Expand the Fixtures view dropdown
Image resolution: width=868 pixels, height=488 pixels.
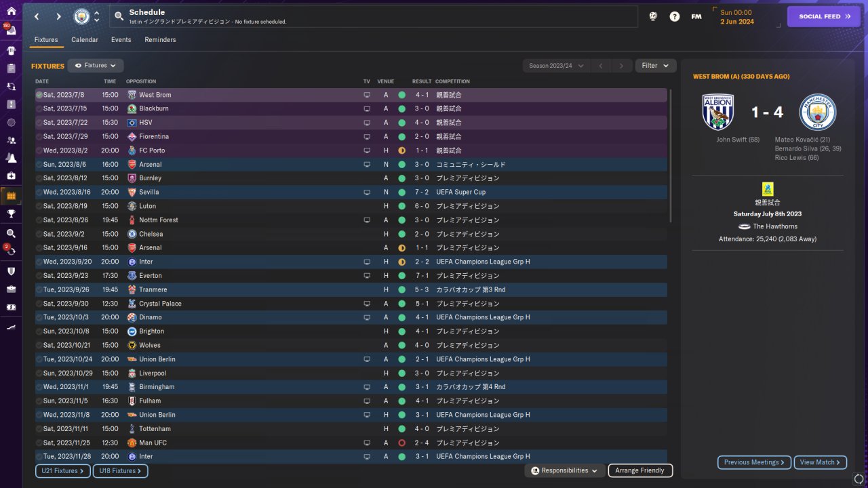(96, 66)
